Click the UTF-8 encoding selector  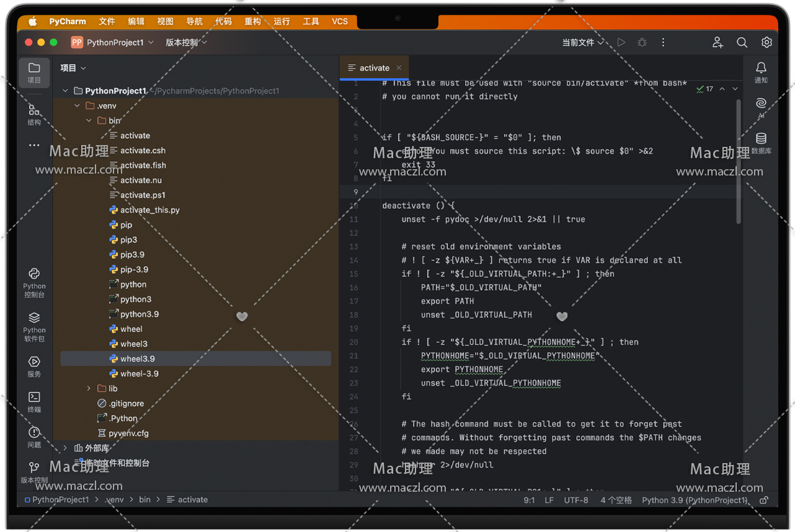pos(576,500)
